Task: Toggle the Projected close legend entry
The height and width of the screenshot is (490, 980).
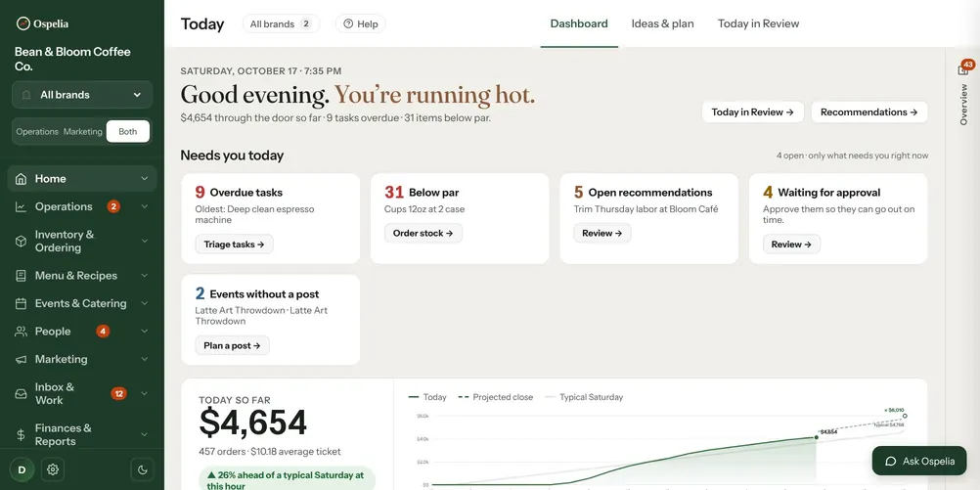Action: 496,397
